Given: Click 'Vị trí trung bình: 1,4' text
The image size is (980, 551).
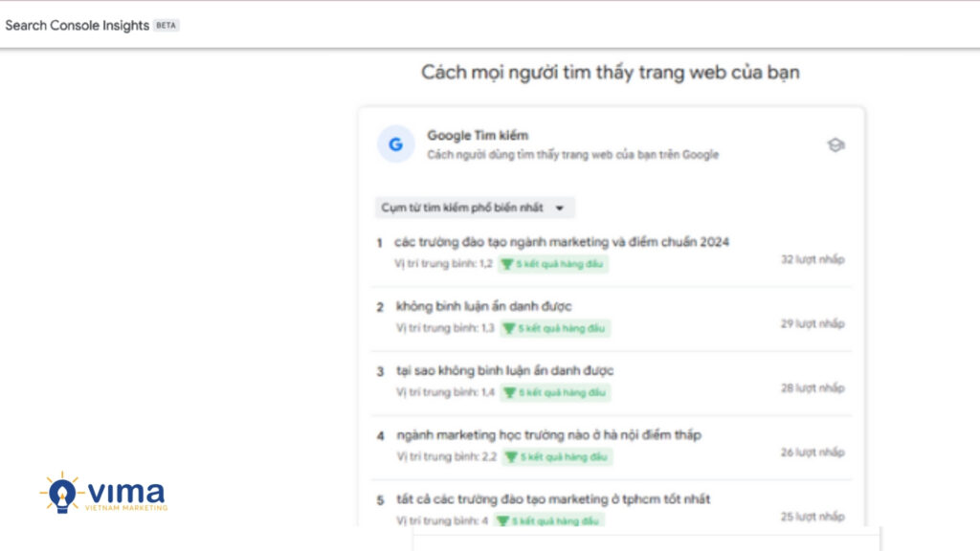Looking at the screenshot, I should click(x=445, y=392).
